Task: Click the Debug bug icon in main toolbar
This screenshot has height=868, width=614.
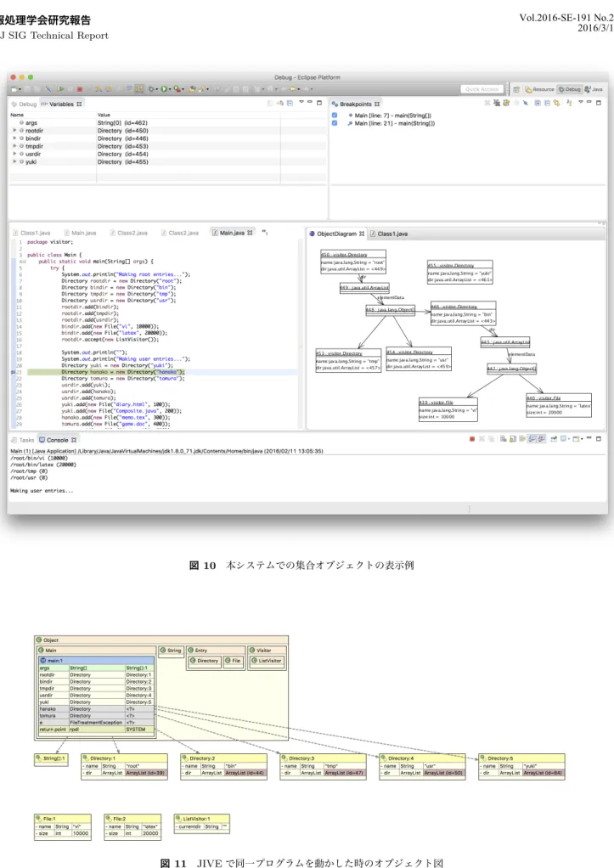Action: click(150, 88)
